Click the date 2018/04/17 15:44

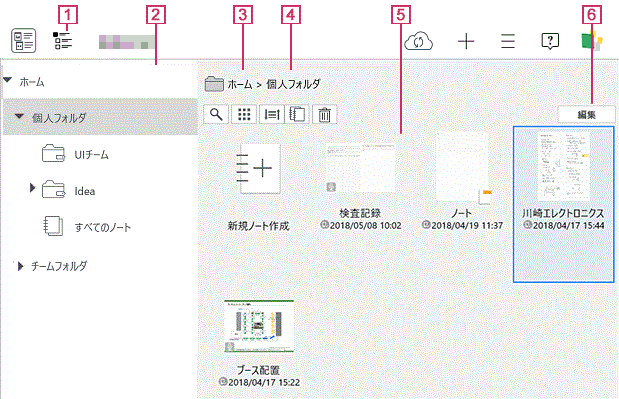coord(569,225)
